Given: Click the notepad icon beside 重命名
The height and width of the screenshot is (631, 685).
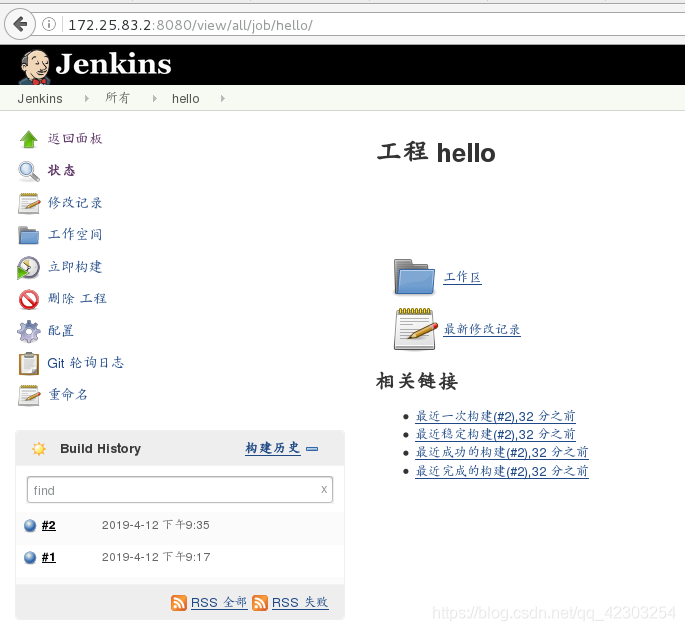Looking at the screenshot, I should [29, 395].
